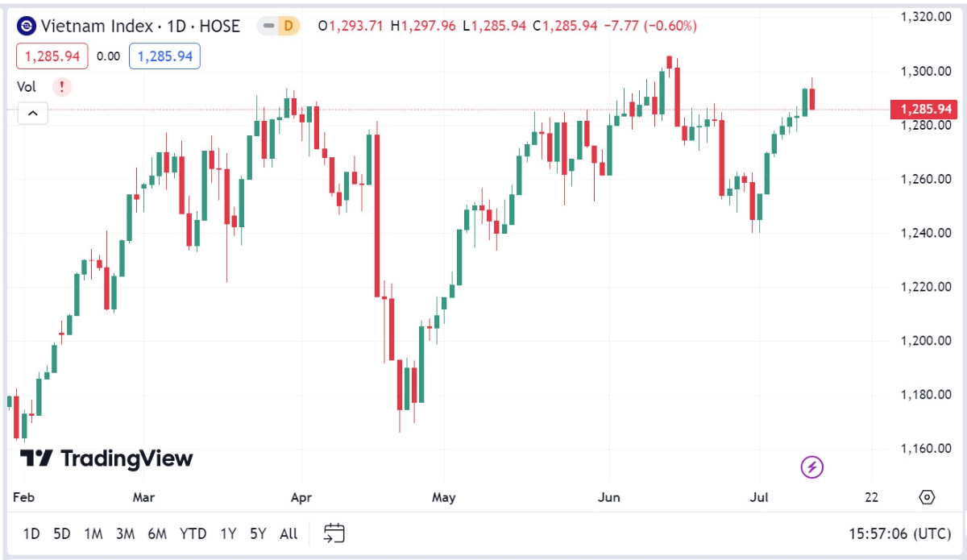This screenshot has height=560, width=967.
Task: Click the volume warning exclamation icon
Action: coord(62,87)
